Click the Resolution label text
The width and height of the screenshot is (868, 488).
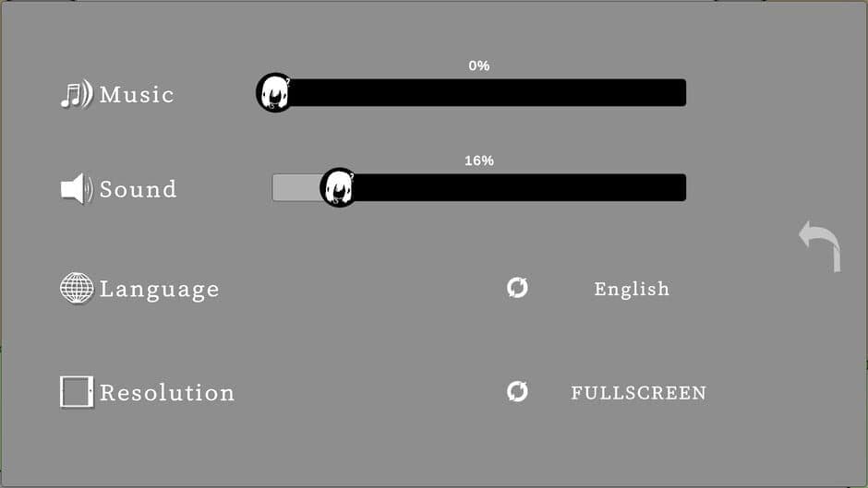(x=167, y=393)
